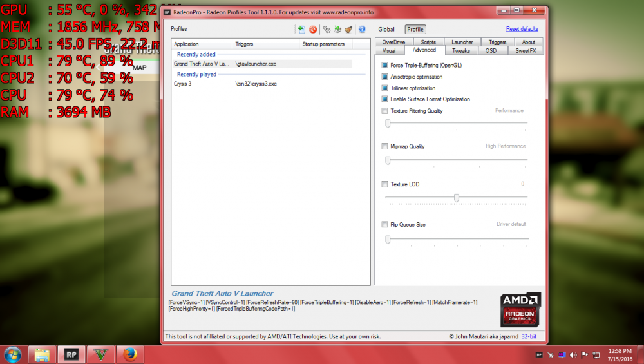Enable Flip Queue Size checkbox
This screenshot has width=644, height=364.
point(385,225)
